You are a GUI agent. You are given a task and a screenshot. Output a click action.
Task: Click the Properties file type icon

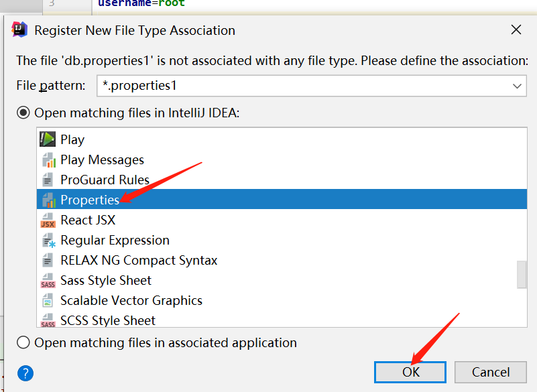pos(48,200)
